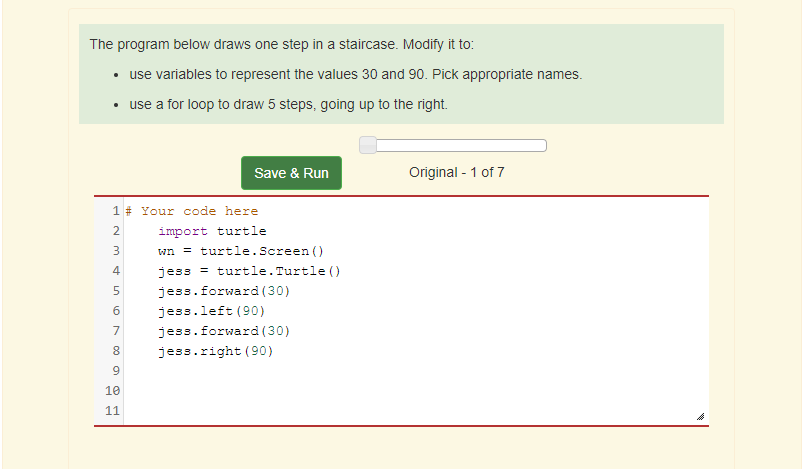The width and height of the screenshot is (805, 469).
Task: Click empty line 11 in the editor
Action: coord(416,411)
